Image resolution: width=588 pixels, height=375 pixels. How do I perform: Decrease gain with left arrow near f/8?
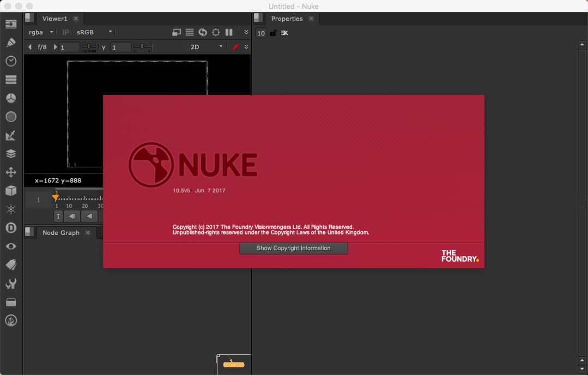click(x=30, y=47)
